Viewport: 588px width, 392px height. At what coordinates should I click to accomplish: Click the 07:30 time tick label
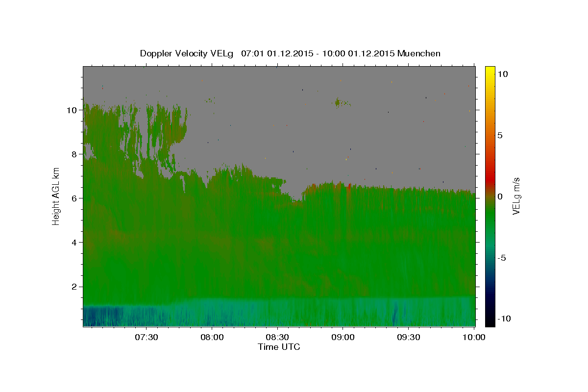146,337
